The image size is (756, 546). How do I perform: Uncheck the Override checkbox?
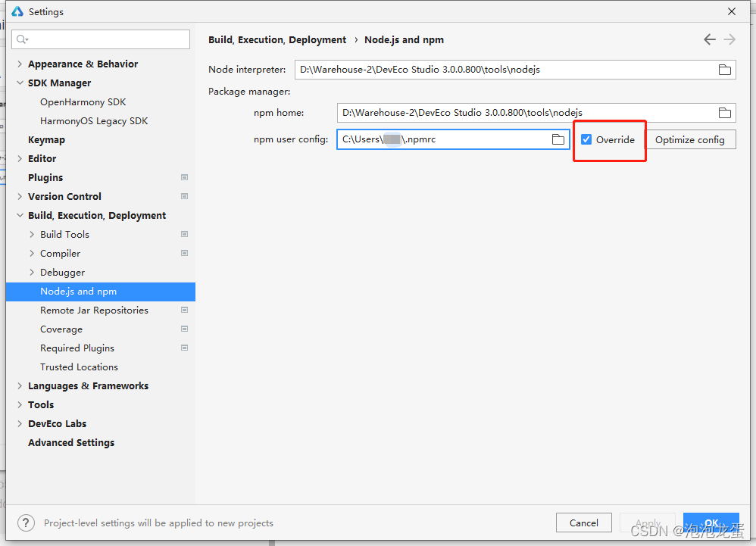[586, 140]
